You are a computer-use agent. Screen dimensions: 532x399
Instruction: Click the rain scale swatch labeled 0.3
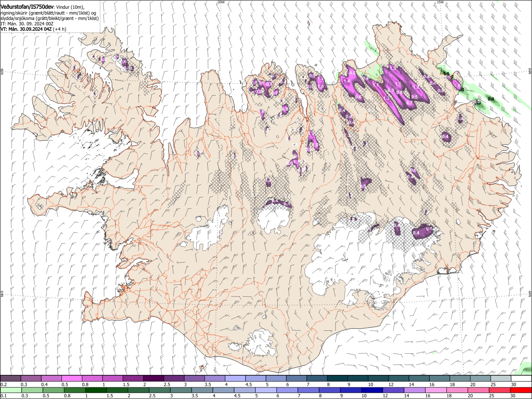32,390
